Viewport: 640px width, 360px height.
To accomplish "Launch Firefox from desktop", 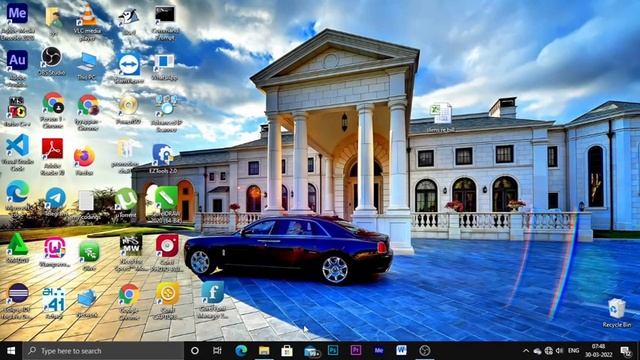I will [x=84, y=161].
